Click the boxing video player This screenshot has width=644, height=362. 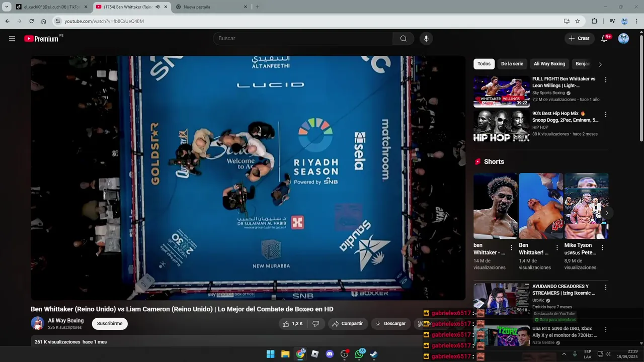(x=248, y=178)
